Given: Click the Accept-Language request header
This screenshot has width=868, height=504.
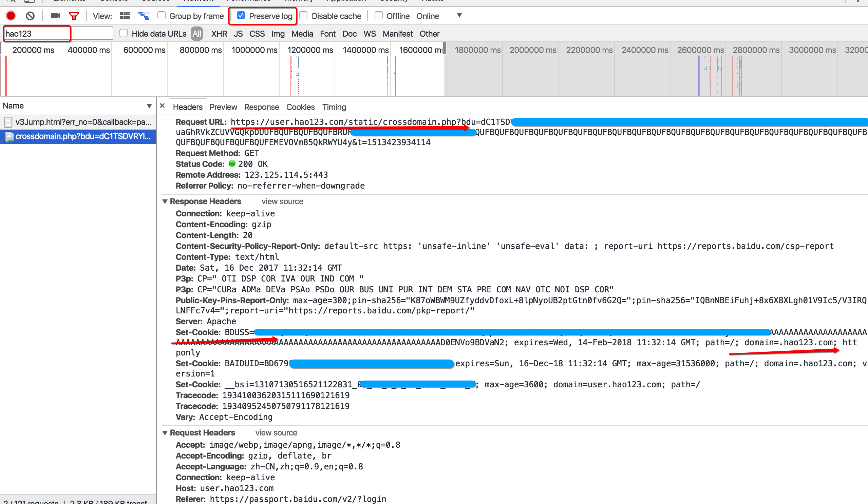Looking at the screenshot, I should tap(269, 467).
